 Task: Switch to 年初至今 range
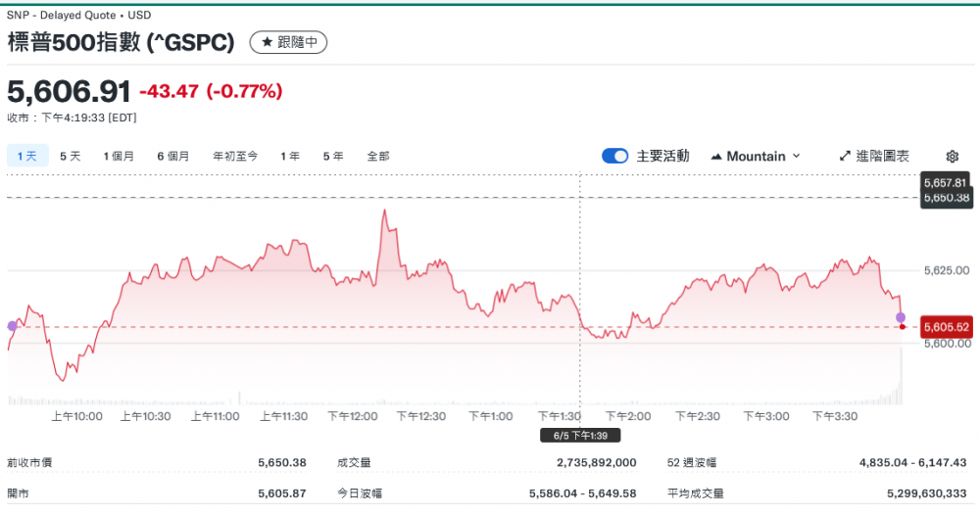tap(235, 156)
